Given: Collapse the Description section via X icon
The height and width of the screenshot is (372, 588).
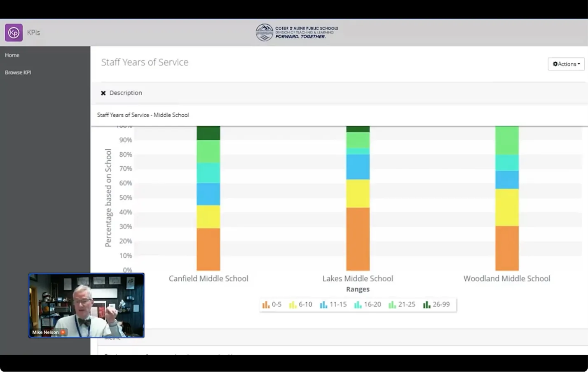Looking at the screenshot, I should point(103,93).
